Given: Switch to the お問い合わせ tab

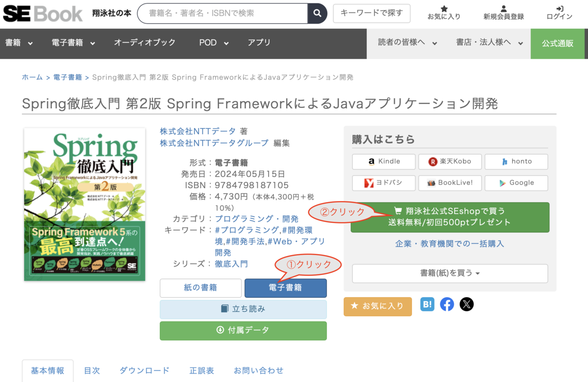Looking at the screenshot, I should click(x=259, y=371).
